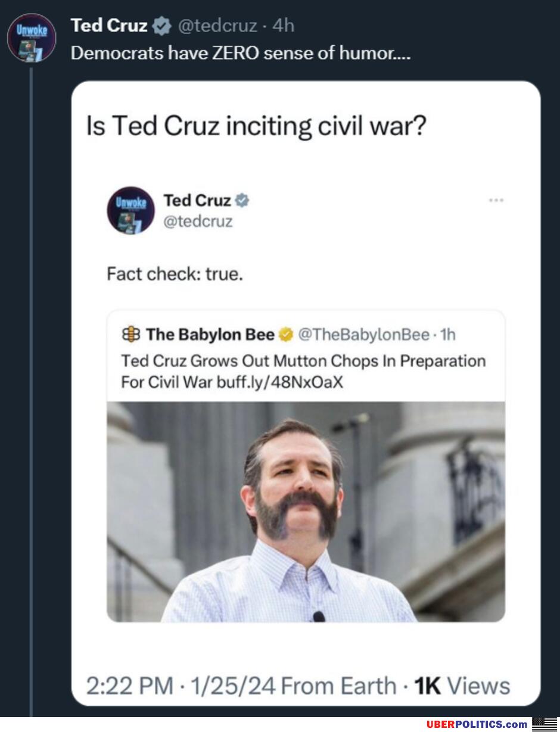
Task: Open the top Ted Cruz display name
Action: [x=109, y=26]
